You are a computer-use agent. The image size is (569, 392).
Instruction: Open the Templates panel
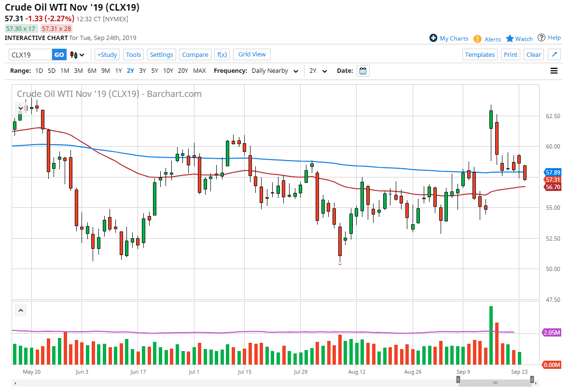tap(480, 54)
